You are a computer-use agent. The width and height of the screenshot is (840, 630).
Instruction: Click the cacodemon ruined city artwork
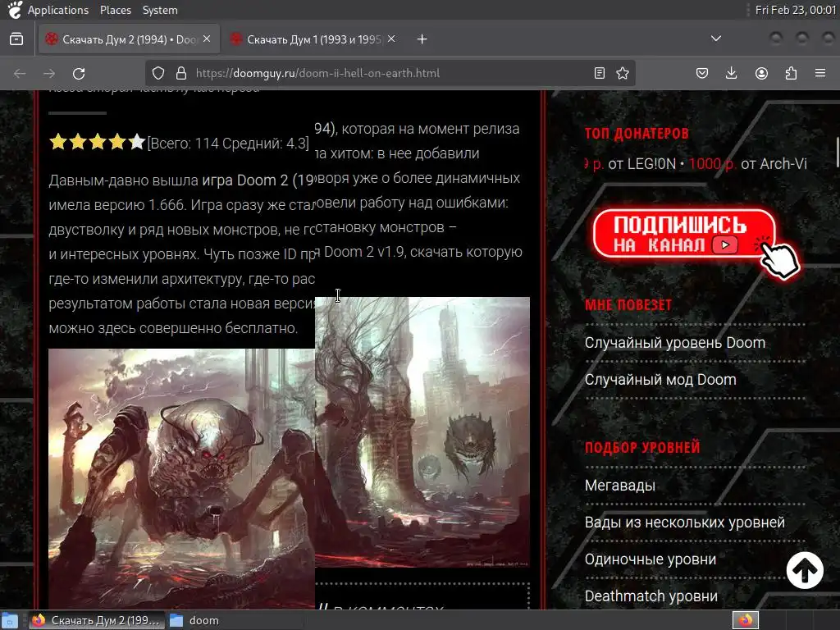(422, 431)
